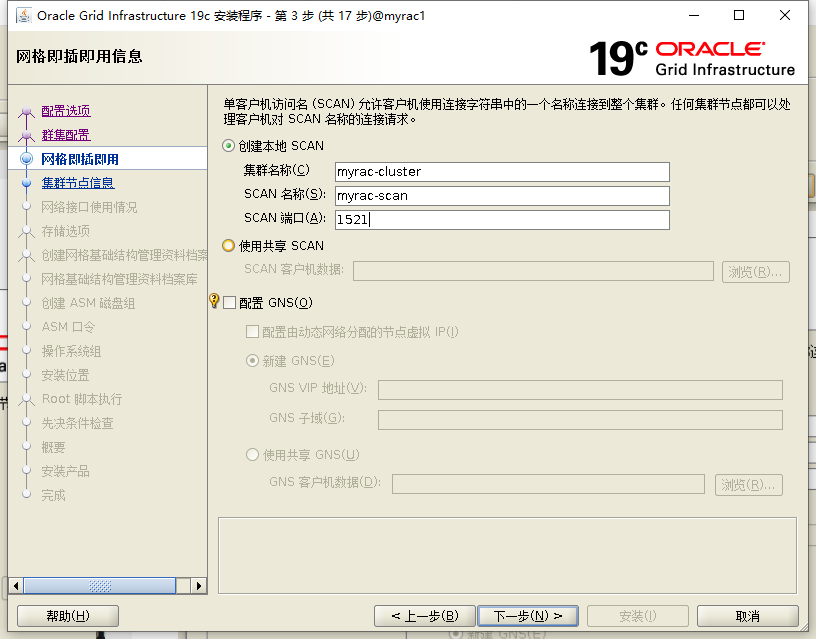The width and height of the screenshot is (816, 639).
Task: Click the 网络接口使用情况 step
Action: pos(89,207)
